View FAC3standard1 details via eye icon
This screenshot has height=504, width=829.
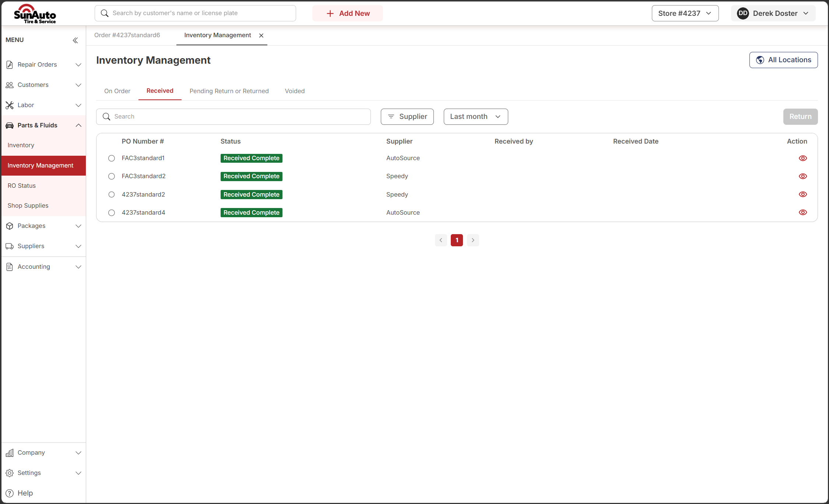[803, 158]
